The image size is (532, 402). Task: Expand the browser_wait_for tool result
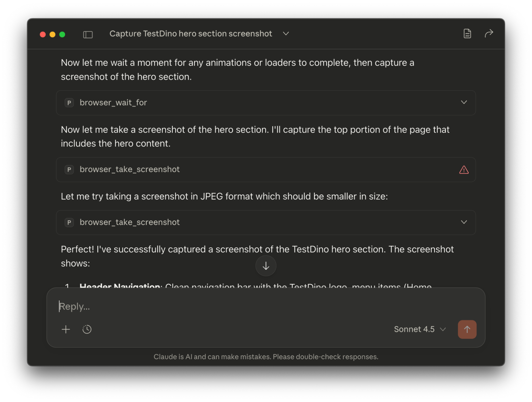tap(464, 103)
